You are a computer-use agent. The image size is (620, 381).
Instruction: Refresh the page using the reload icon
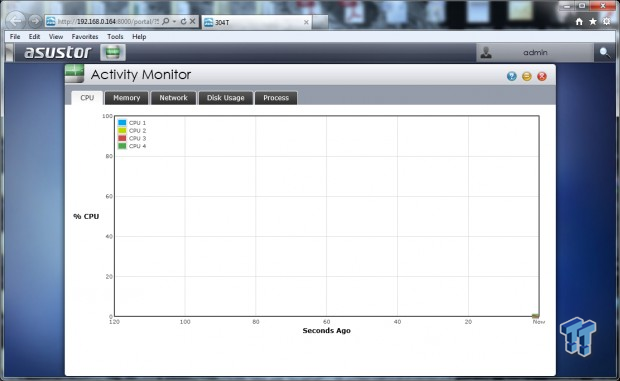click(x=183, y=21)
